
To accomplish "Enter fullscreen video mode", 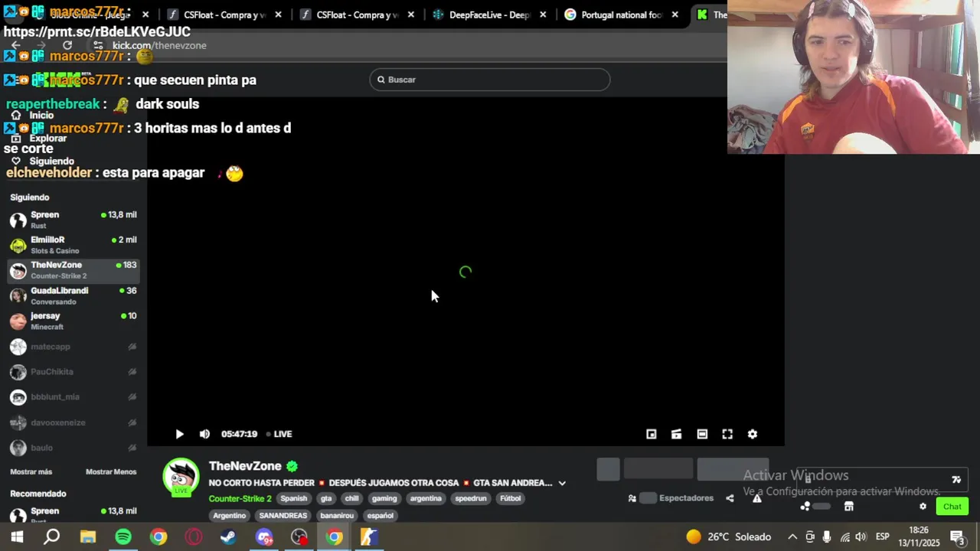I will [727, 434].
